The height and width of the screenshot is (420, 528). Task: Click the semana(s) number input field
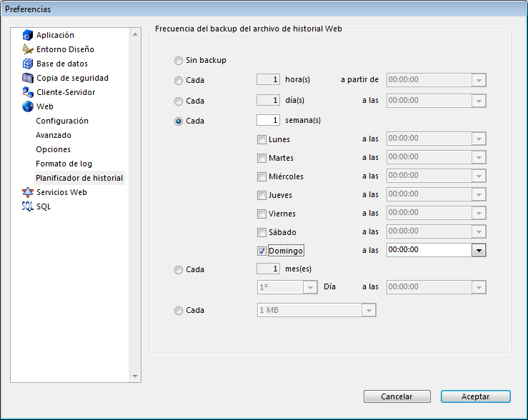tap(268, 121)
